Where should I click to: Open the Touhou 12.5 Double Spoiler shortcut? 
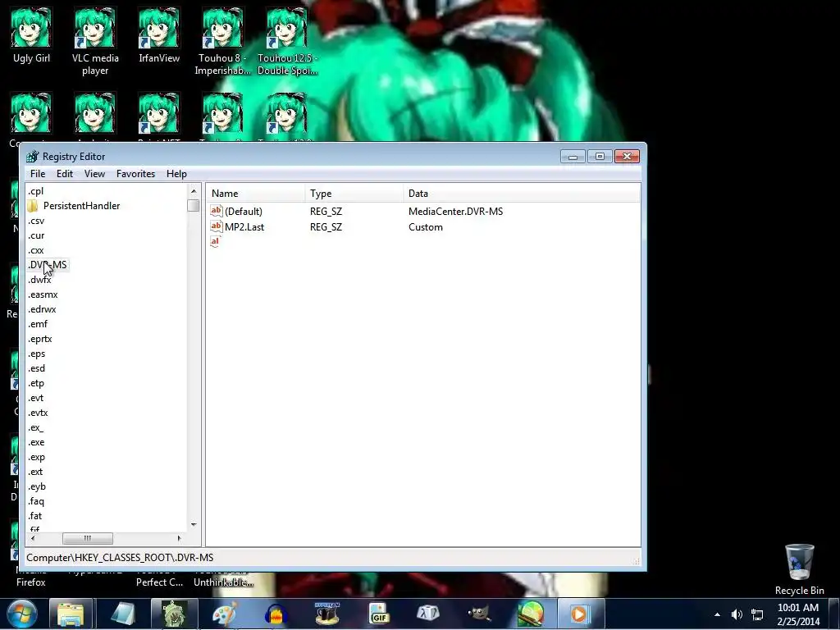[287, 41]
